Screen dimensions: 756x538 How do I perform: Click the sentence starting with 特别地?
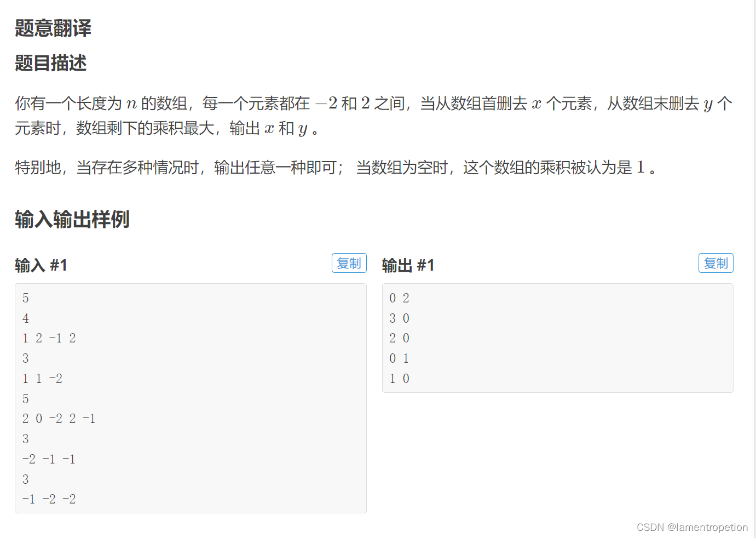(336, 167)
